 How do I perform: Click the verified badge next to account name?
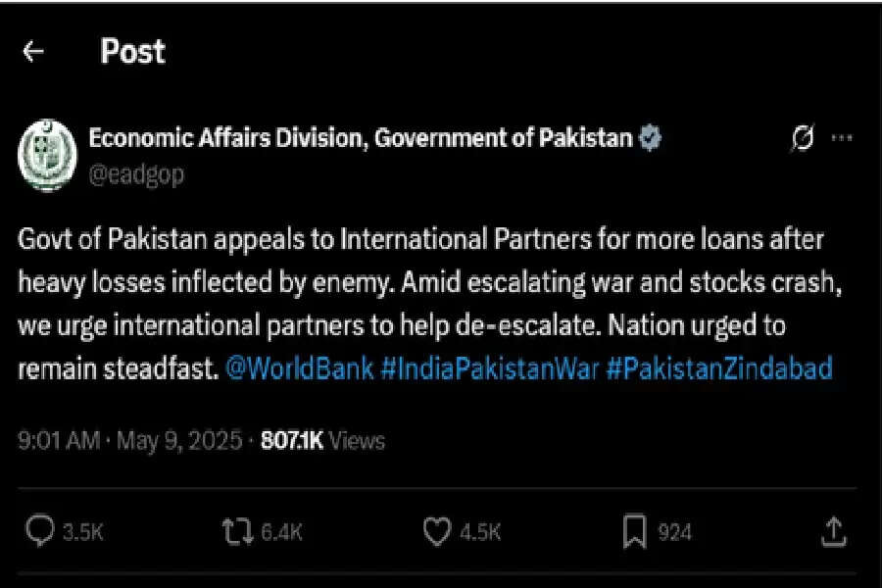(x=651, y=138)
